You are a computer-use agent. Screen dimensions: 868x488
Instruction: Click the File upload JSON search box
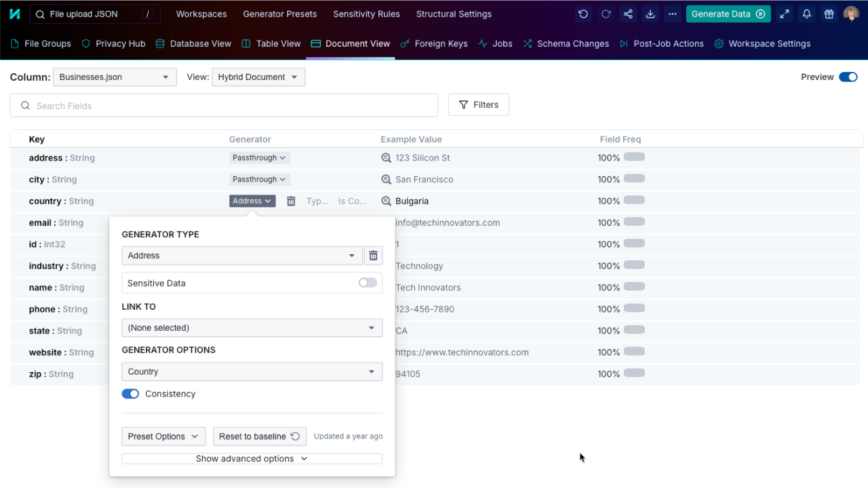click(x=95, y=14)
